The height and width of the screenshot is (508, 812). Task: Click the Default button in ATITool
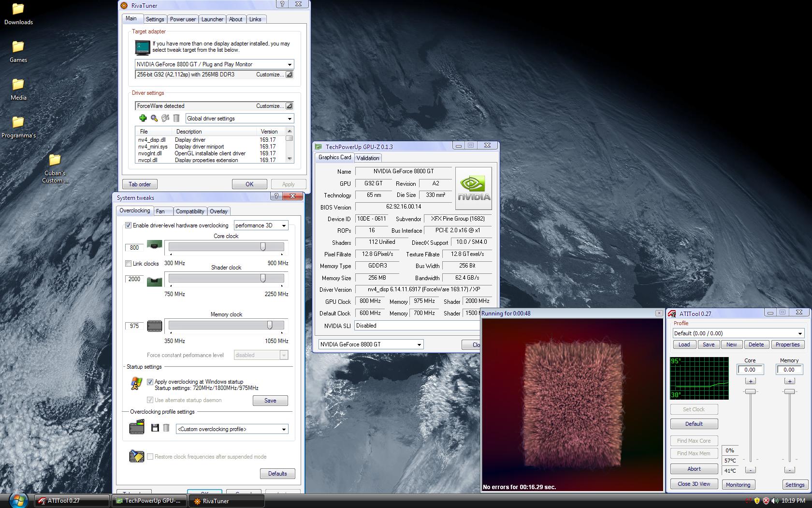coord(694,424)
